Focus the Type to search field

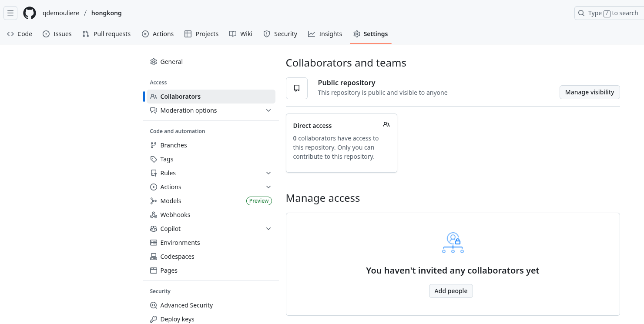(x=609, y=13)
